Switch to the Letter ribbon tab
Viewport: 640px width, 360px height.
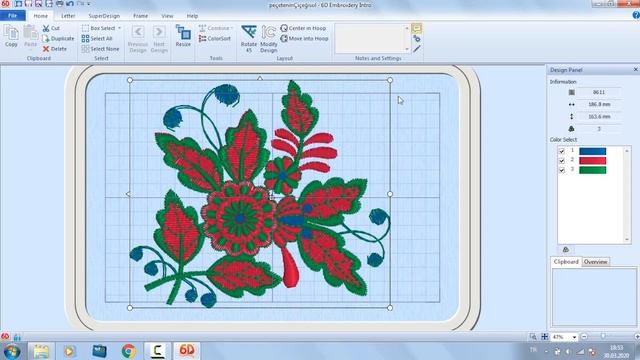click(68, 16)
